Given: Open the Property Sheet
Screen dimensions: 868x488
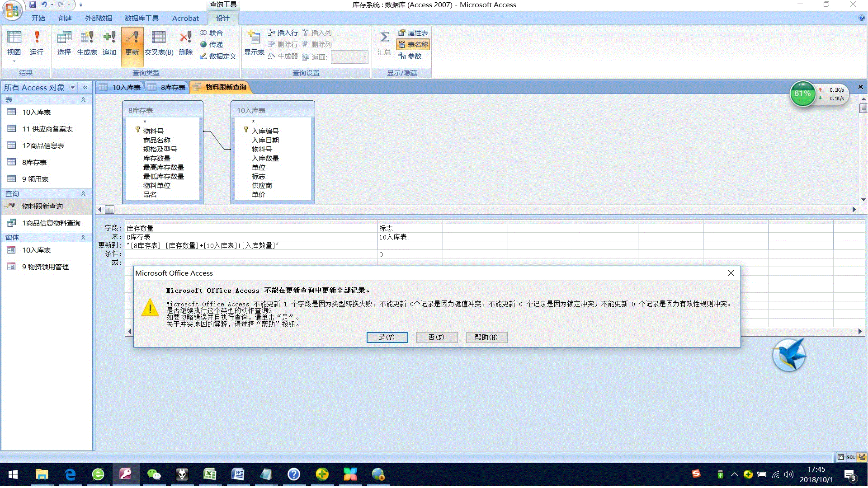Looking at the screenshot, I should click(x=413, y=33).
